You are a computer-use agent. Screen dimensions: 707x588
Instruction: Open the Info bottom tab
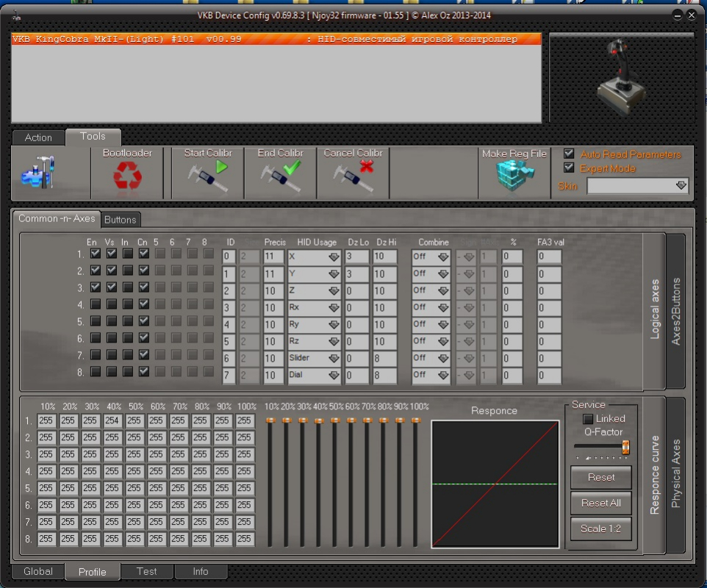201,571
